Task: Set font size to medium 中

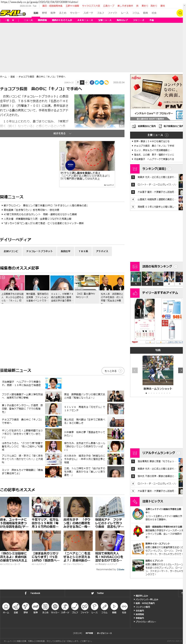Action: click(82, 82)
